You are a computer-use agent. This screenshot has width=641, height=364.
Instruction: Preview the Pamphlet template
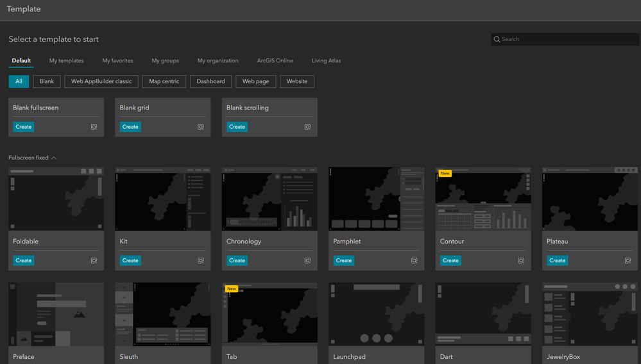(x=414, y=260)
